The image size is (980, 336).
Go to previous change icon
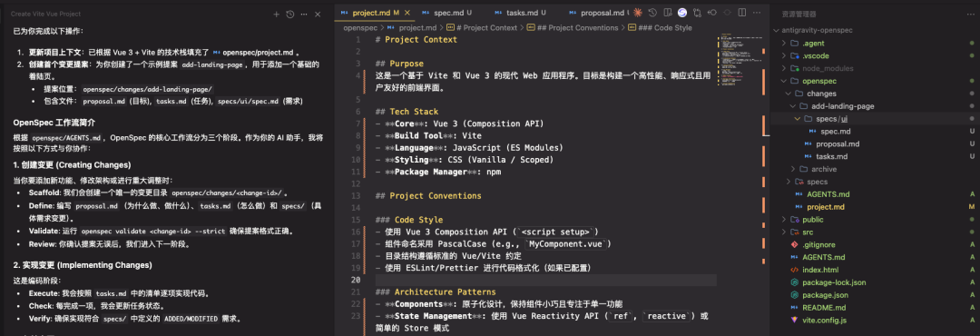click(712, 13)
